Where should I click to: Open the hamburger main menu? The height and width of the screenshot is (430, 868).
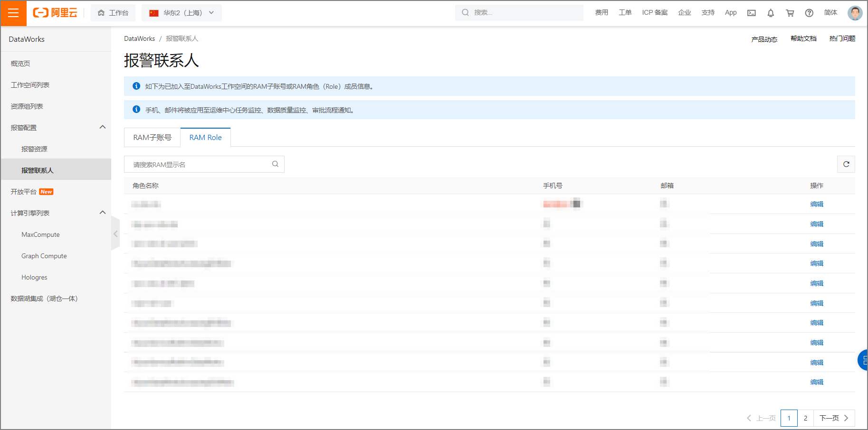click(x=13, y=13)
